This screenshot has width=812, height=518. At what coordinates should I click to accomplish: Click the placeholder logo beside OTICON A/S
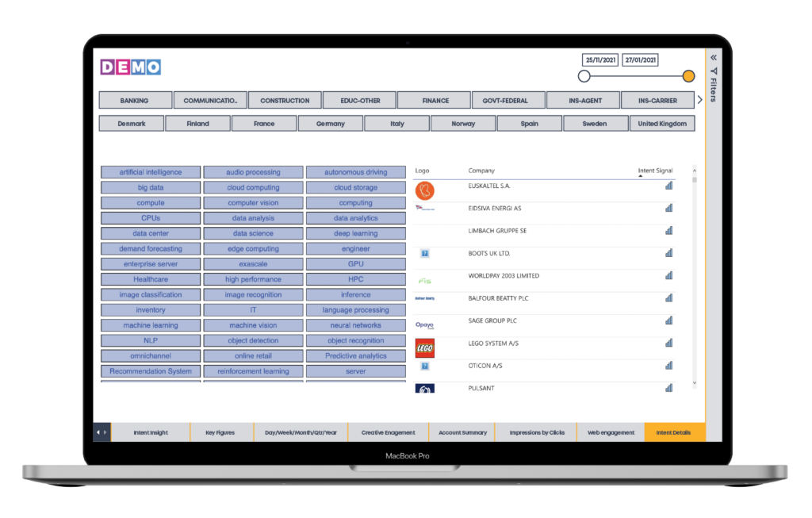click(425, 366)
